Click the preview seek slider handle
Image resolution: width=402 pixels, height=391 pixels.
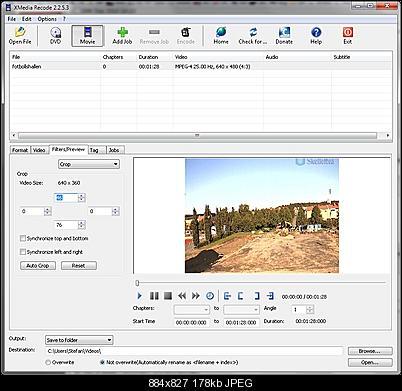[137, 283]
